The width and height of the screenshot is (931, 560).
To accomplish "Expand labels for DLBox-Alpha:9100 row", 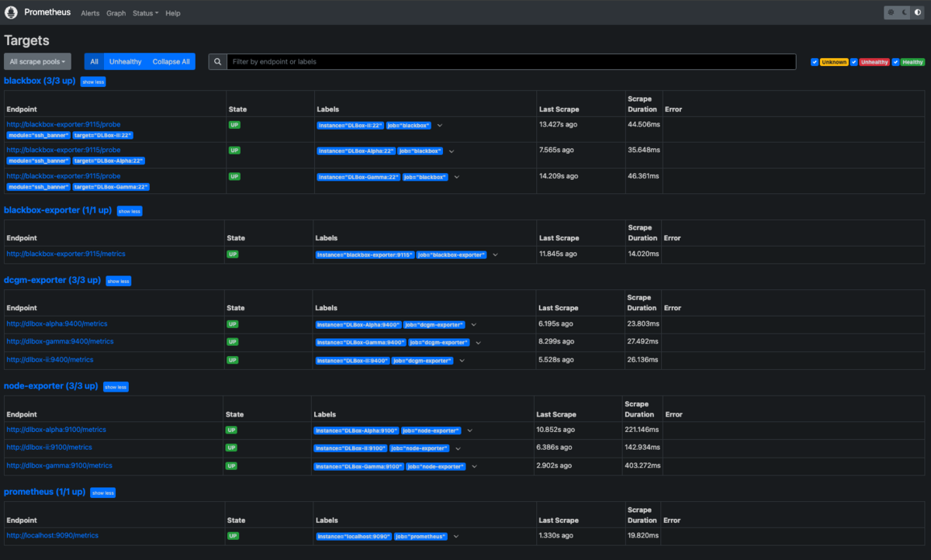I will click(469, 430).
